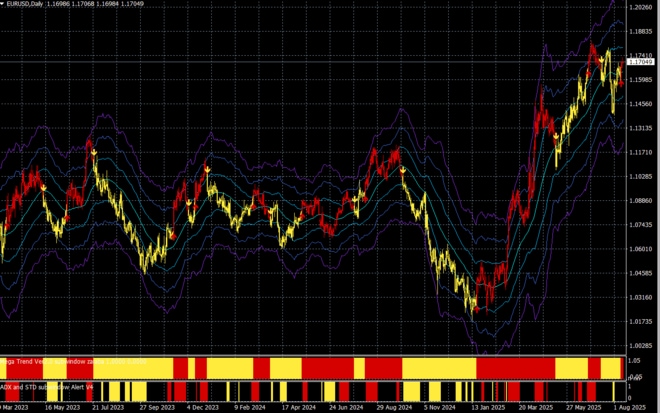This screenshot has height=413, width=660.
Task: Click the 5 Nov 2024 date label
Action: pos(439,408)
